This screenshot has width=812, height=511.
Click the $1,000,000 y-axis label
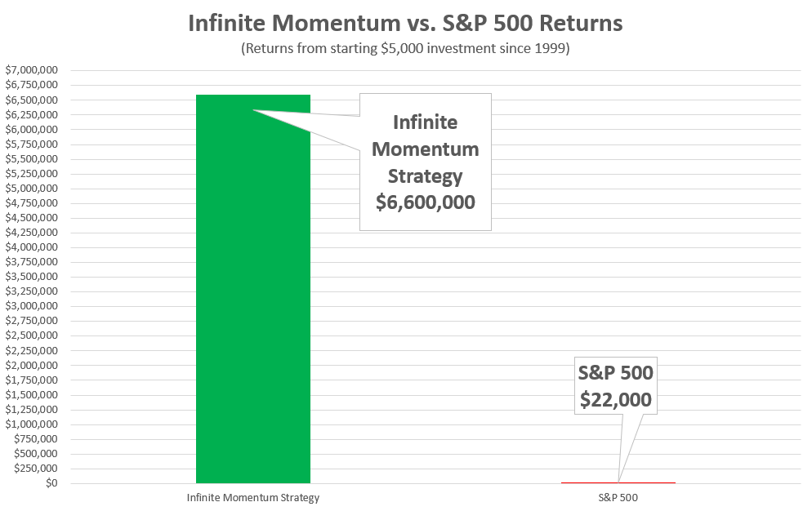pyautogui.click(x=32, y=424)
